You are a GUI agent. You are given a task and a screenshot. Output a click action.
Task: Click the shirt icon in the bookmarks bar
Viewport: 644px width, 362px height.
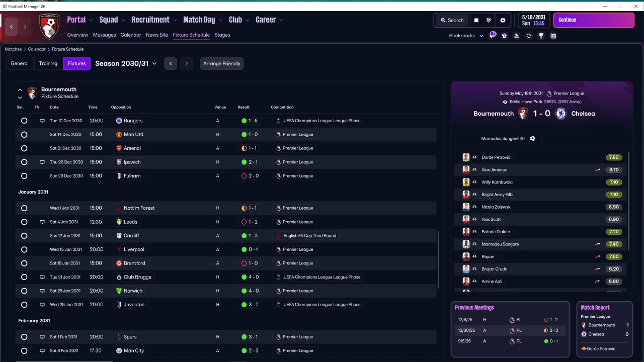(504, 36)
